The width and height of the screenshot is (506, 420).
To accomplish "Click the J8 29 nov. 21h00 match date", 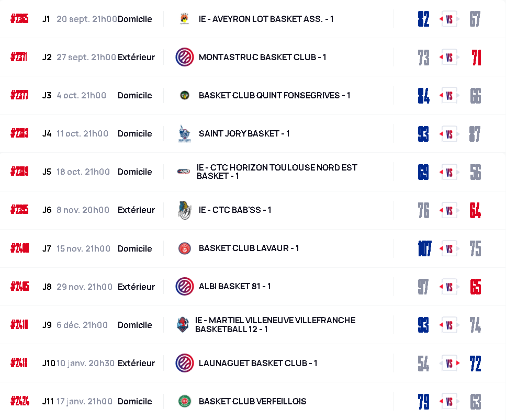I will coord(84,287).
